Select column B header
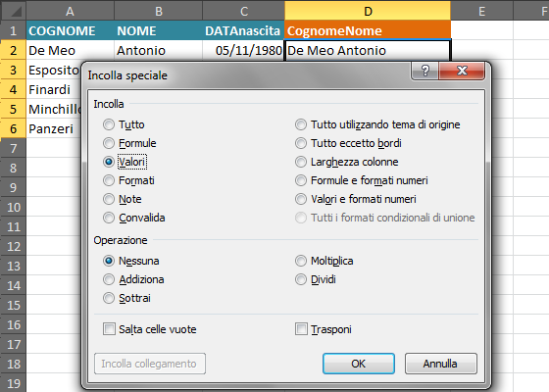 tap(158, 11)
